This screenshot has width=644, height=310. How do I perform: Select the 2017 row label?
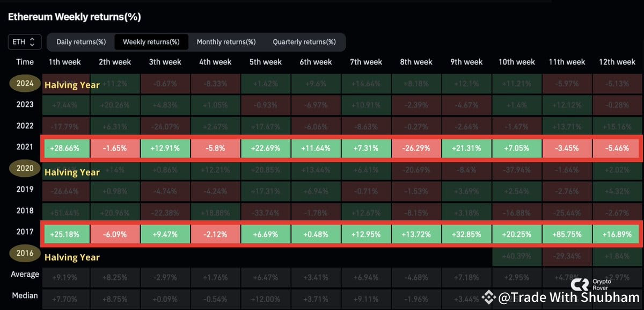(25, 232)
